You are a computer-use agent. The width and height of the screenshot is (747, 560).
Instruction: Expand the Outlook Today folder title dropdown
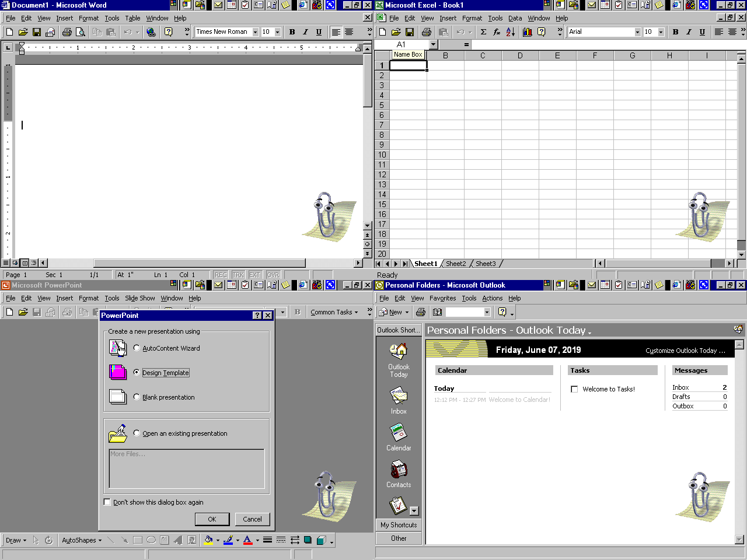(x=589, y=332)
